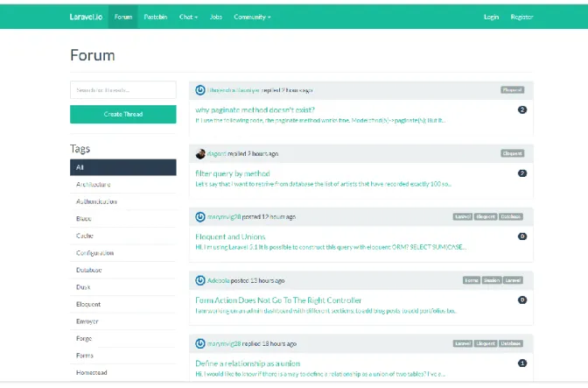Go to Pastebin in the navbar
This screenshot has height=388, width=588.
click(156, 17)
